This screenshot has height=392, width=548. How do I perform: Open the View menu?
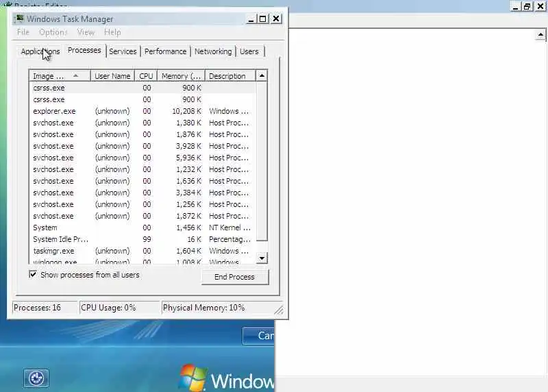tap(86, 32)
